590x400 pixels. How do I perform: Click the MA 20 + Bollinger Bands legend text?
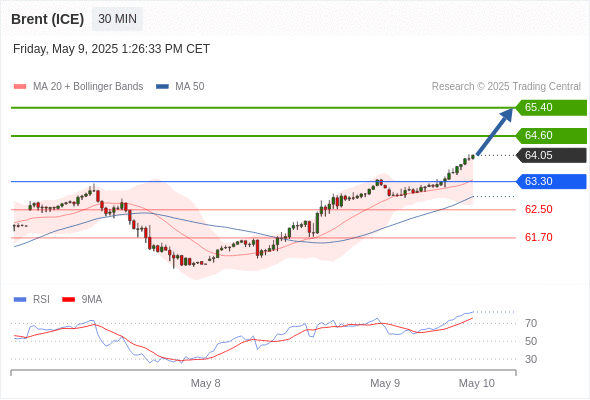[x=88, y=87]
